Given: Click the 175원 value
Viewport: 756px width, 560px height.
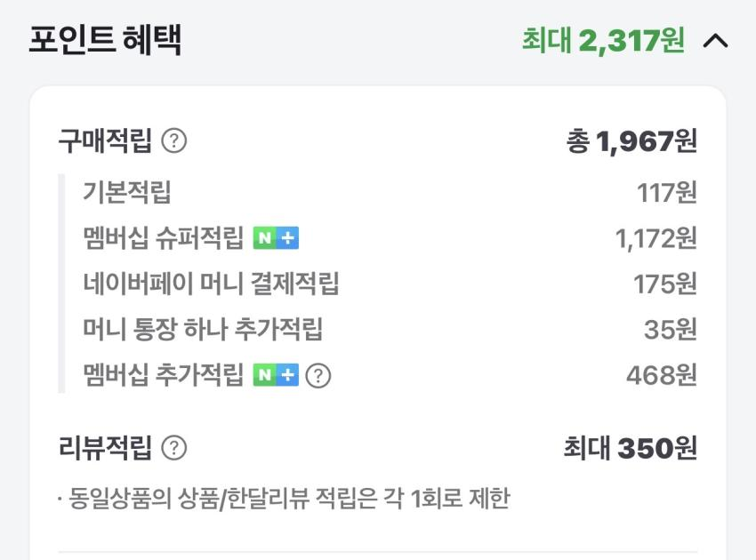Looking at the screenshot, I should pyautogui.click(x=664, y=284).
